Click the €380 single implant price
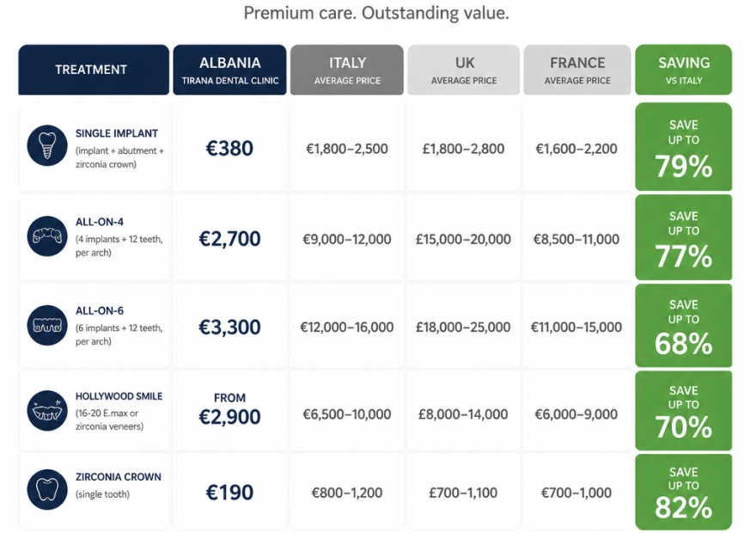Screen dimensions: 756x533 tap(229, 148)
